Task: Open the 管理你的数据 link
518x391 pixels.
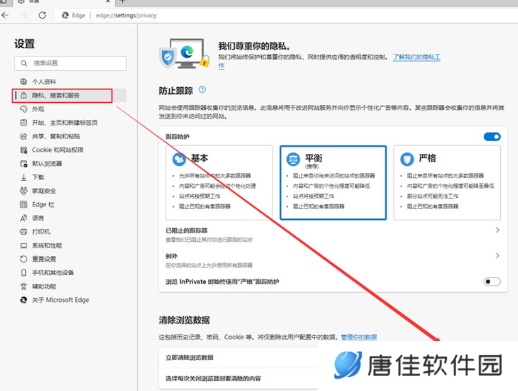Action: 359,337
